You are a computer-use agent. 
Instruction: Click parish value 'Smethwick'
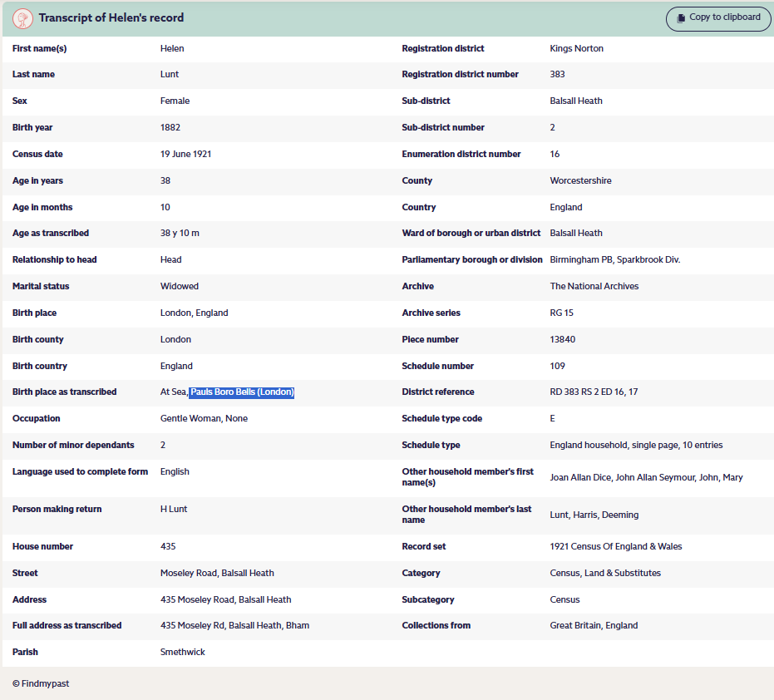[183, 652]
